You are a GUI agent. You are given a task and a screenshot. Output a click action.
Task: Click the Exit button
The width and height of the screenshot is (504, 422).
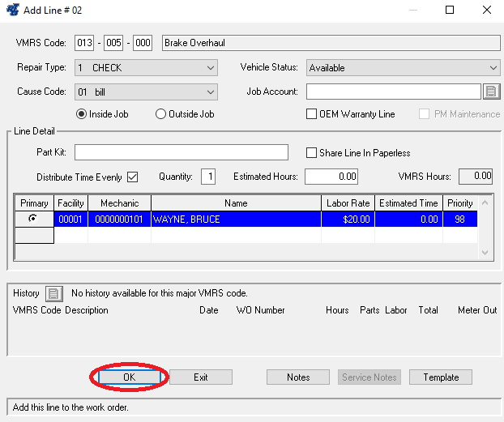[201, 377]
